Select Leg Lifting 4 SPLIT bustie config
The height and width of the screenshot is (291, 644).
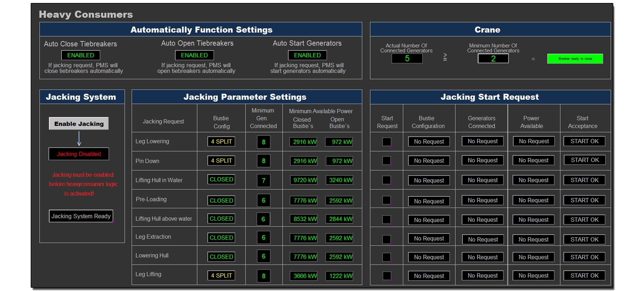[221, 275]
